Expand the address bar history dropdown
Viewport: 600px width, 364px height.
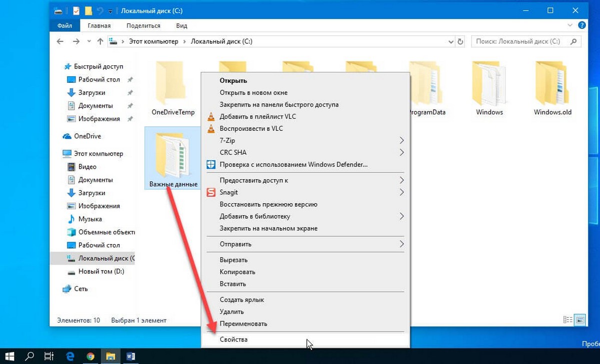451,41
